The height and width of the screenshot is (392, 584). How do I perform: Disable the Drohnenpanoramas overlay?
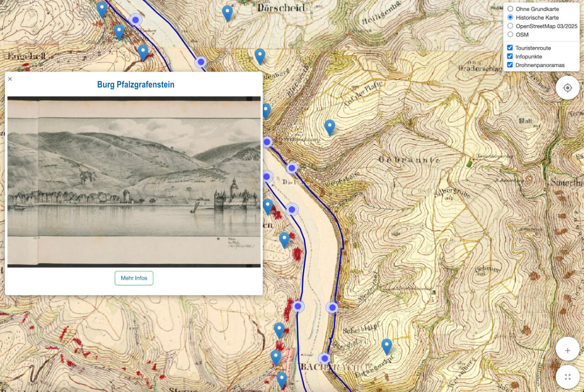point(511,65)
